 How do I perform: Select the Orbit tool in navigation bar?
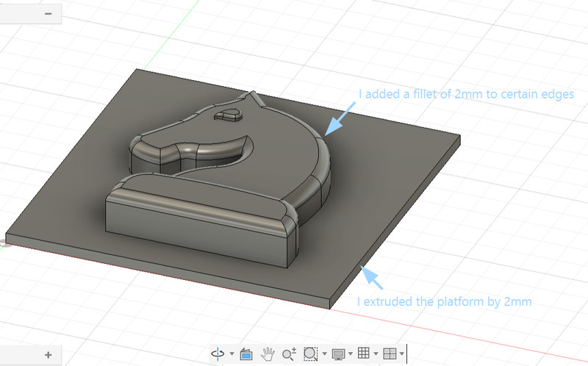(218, 354)
